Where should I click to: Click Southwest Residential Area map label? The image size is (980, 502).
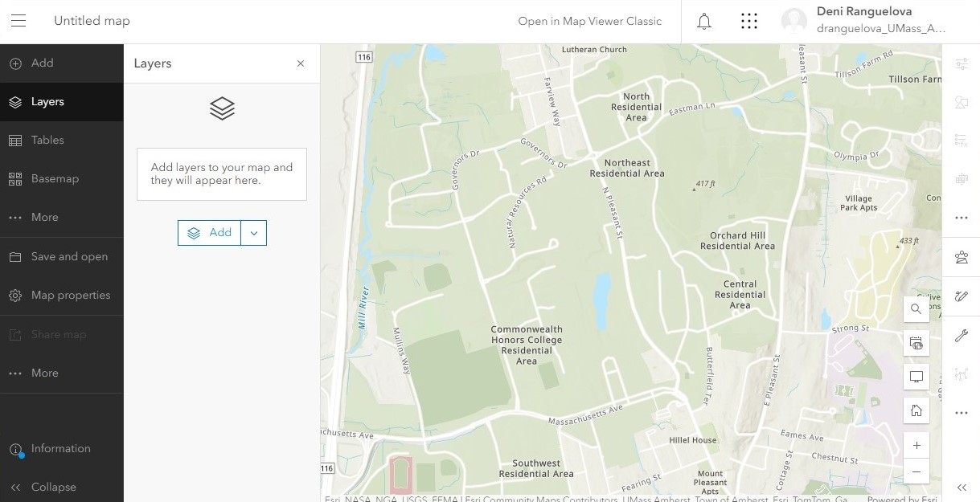536,468
